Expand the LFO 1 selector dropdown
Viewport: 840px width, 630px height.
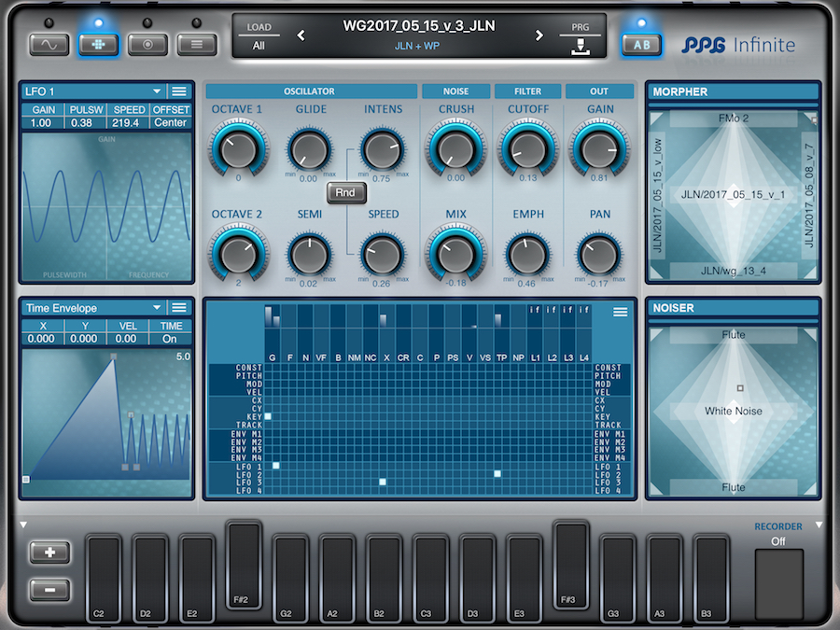tap(157, 91)
